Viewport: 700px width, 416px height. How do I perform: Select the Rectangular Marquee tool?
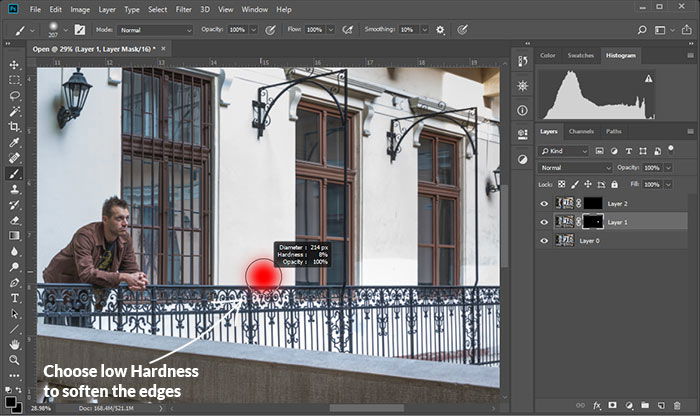(x=14, y=80)
